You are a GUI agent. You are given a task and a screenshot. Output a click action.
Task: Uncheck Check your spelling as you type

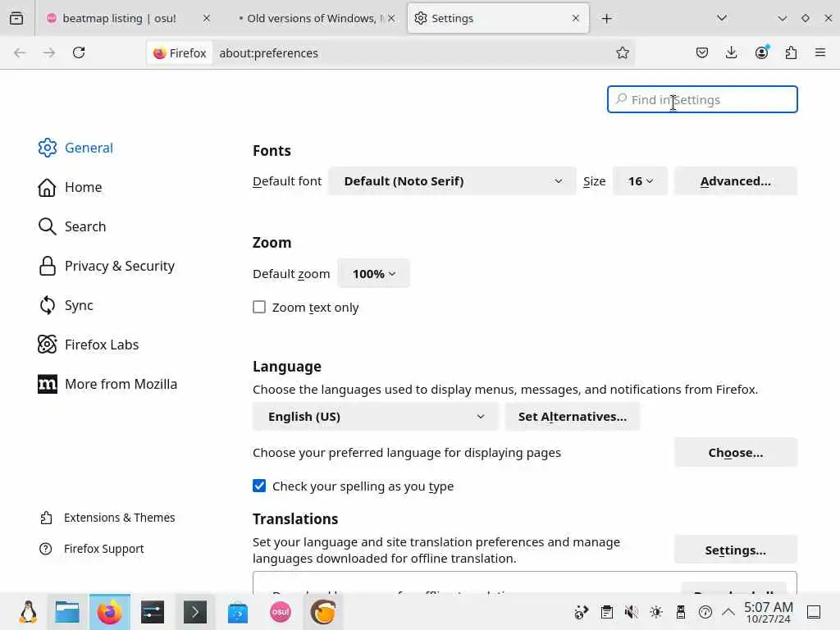(x=259, y=486)
